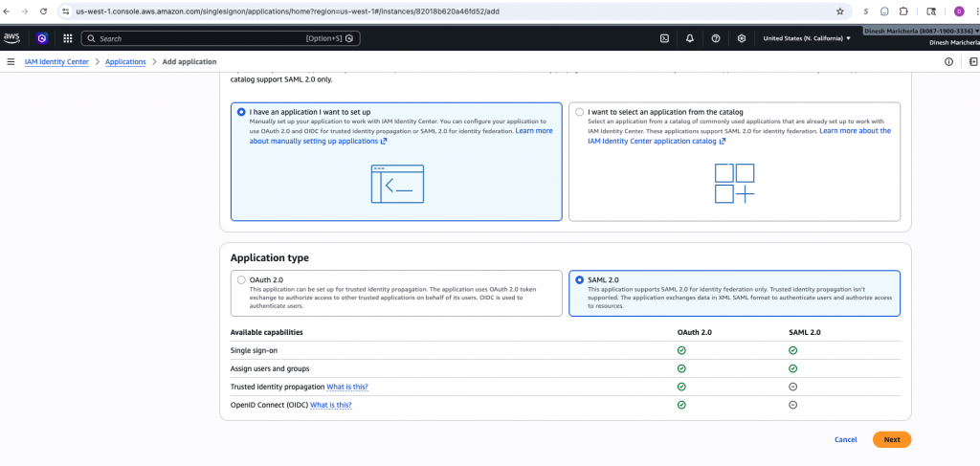Open the notifications bell
The width and height of the screenshot is (980, 466).
(x=690, y=38)
